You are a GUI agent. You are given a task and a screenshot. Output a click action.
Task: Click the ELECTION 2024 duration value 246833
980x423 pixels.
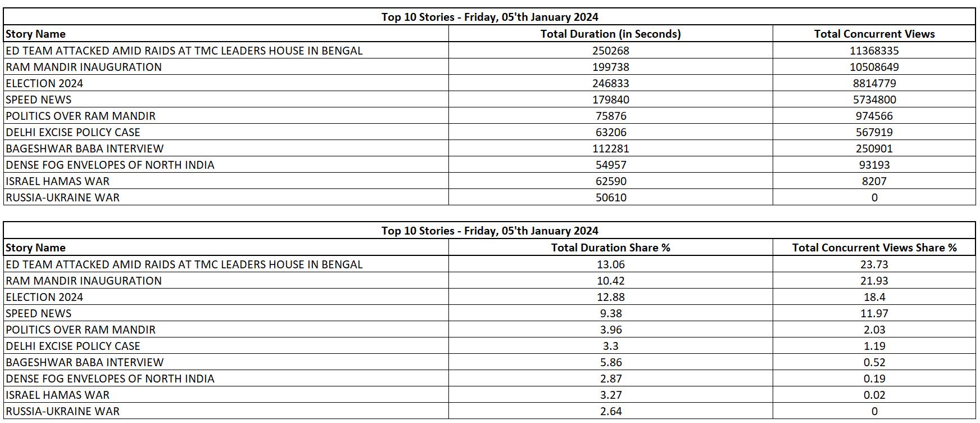click(x=610, y=83)
